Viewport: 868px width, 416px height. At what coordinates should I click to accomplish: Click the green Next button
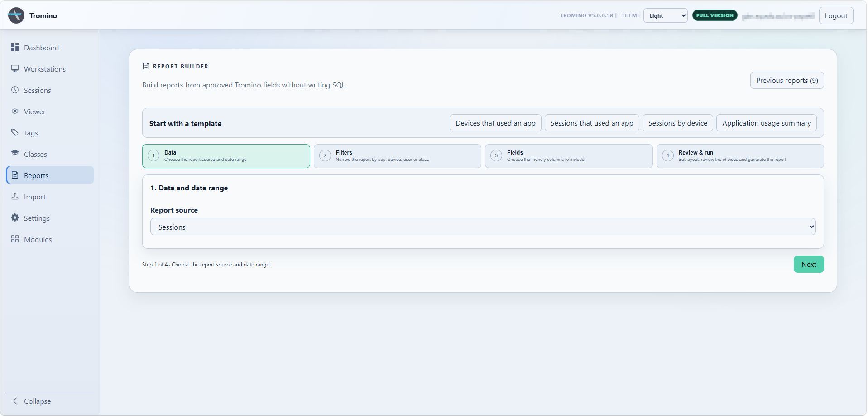[x=809, y=264]
